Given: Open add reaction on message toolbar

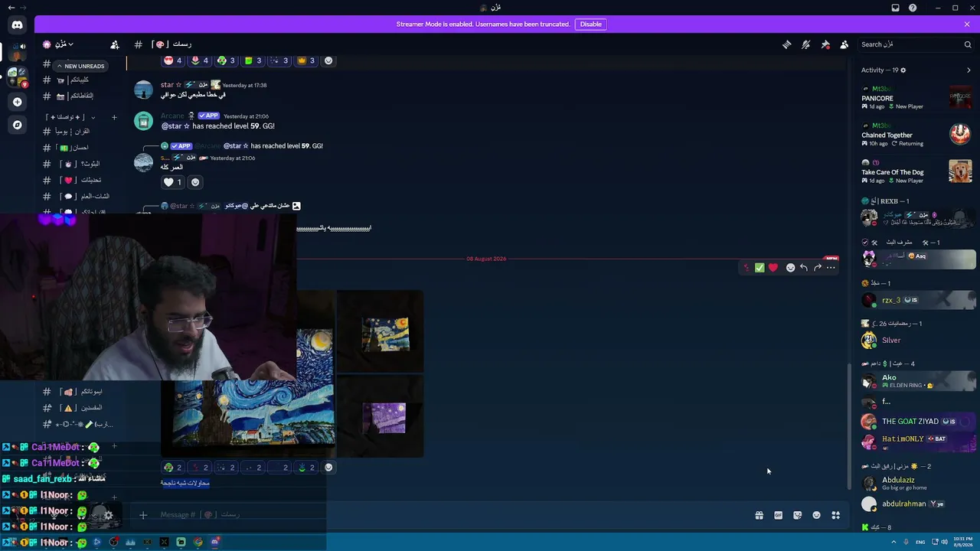Looking at the screenshot, I should click(791, 268).
